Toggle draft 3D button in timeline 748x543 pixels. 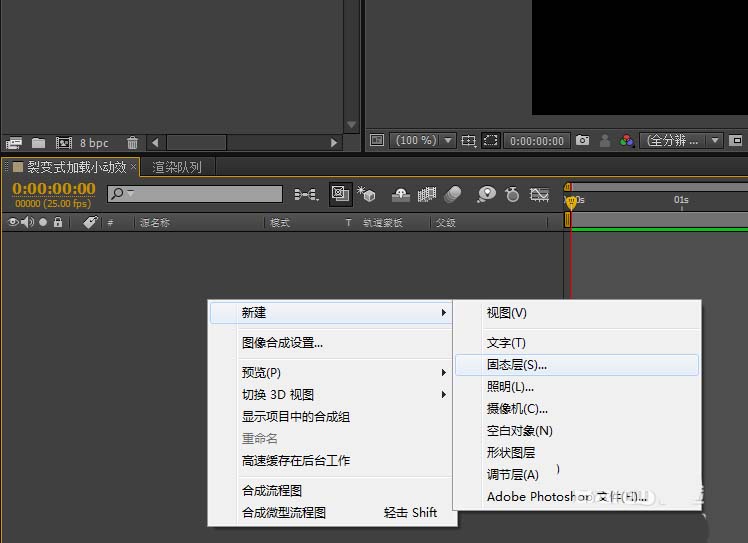tap(366, 194)
